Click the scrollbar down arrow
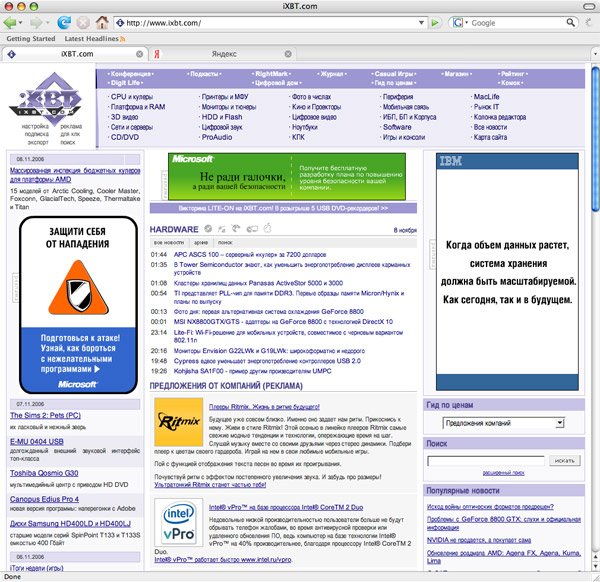 pyautogui.click(x=595, y=567)
